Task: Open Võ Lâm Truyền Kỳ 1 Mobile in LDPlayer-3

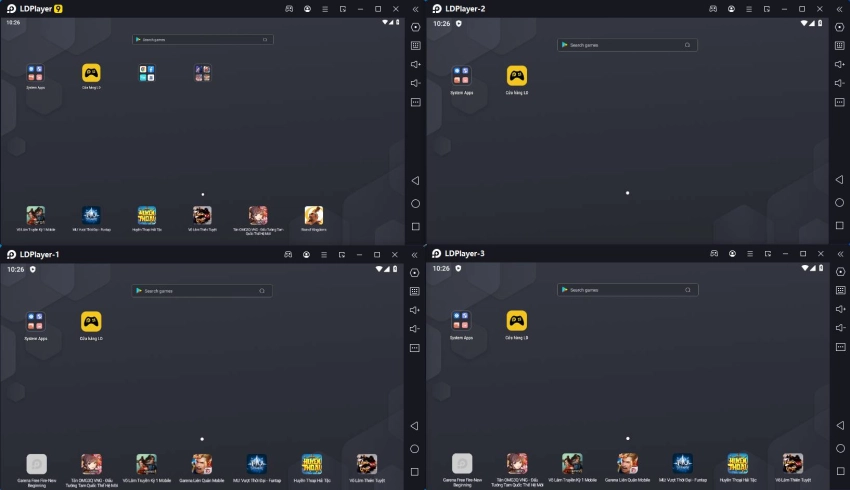Action: point(572,463)
